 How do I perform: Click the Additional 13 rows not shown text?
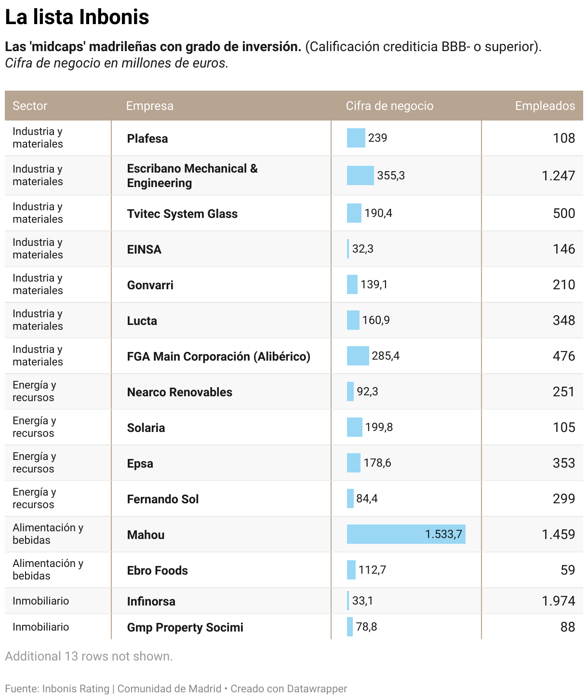pos(89,656)
